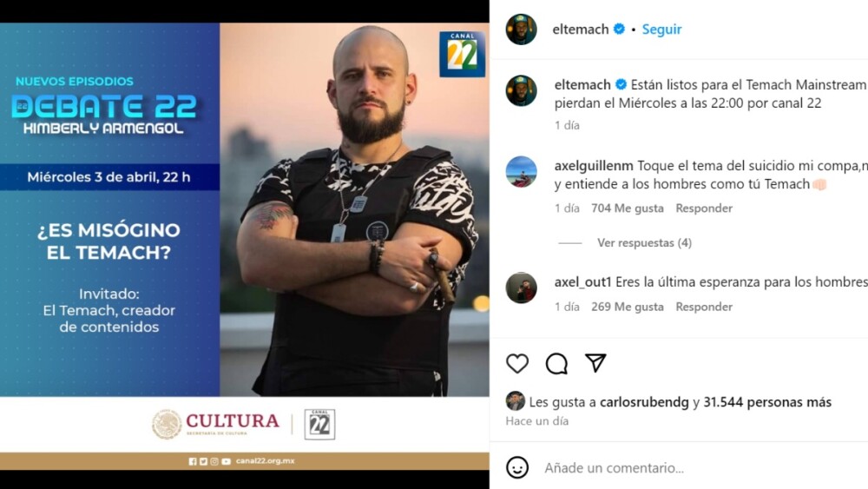Viewport: 868px width, 489px height.
Task: View the 704 Me gusta likes list
Action: point(628,208)
